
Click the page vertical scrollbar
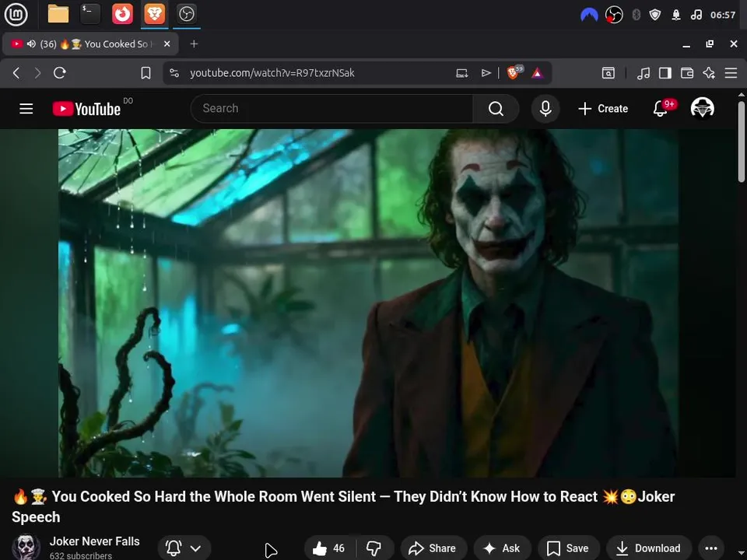742,142
